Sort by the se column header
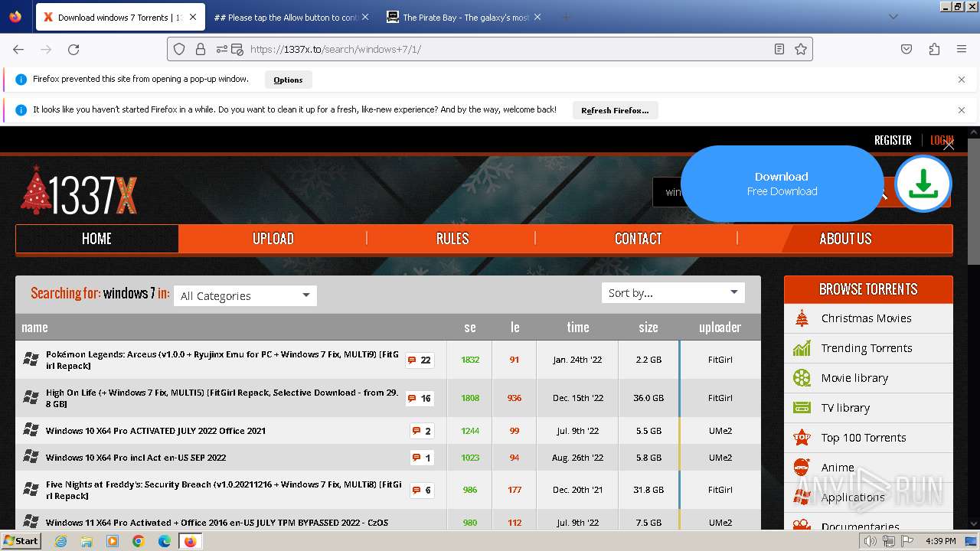 (x=470, y=327)
